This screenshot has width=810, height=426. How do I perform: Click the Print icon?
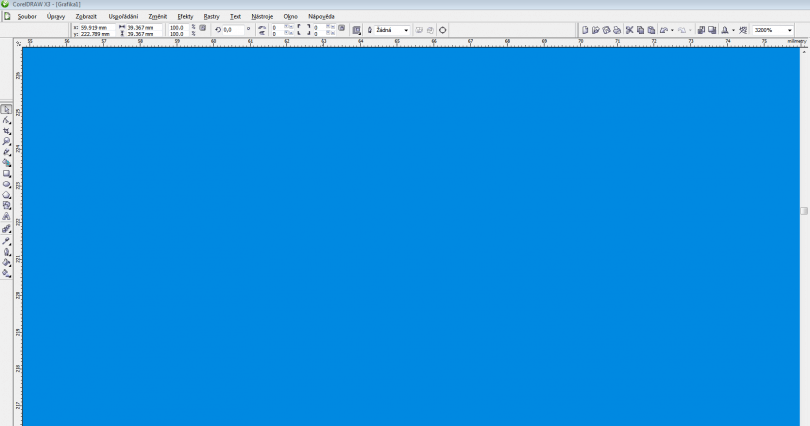pos(617,30)
